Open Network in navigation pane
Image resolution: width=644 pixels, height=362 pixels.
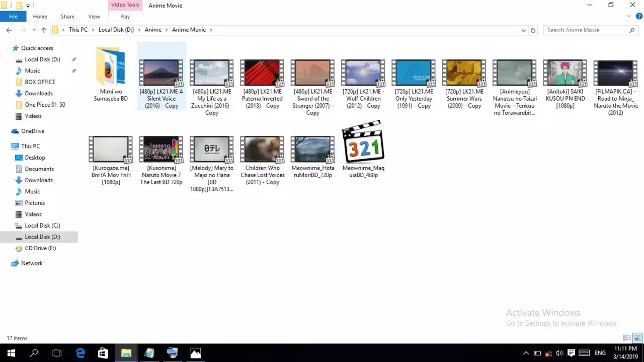(32, 263)
